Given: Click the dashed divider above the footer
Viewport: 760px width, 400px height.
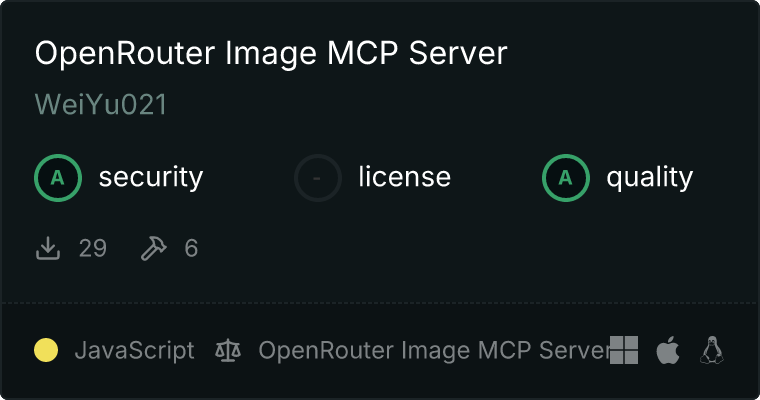Looking at the screenshot, I should pos(380,303).
